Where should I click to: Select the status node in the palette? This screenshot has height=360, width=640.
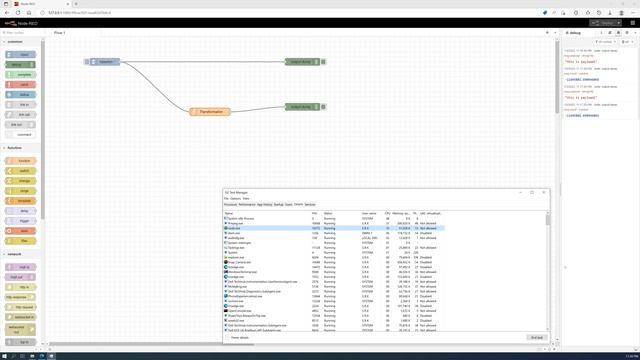point(20,95)
